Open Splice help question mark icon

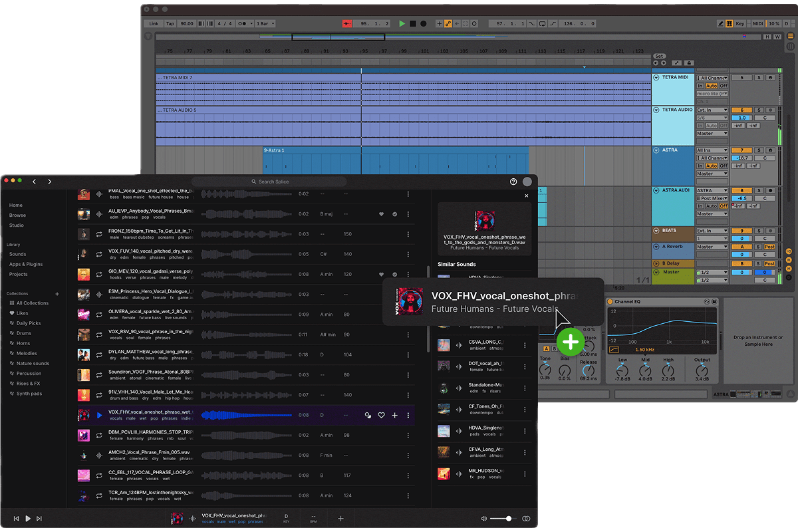[x=513, y=182]
